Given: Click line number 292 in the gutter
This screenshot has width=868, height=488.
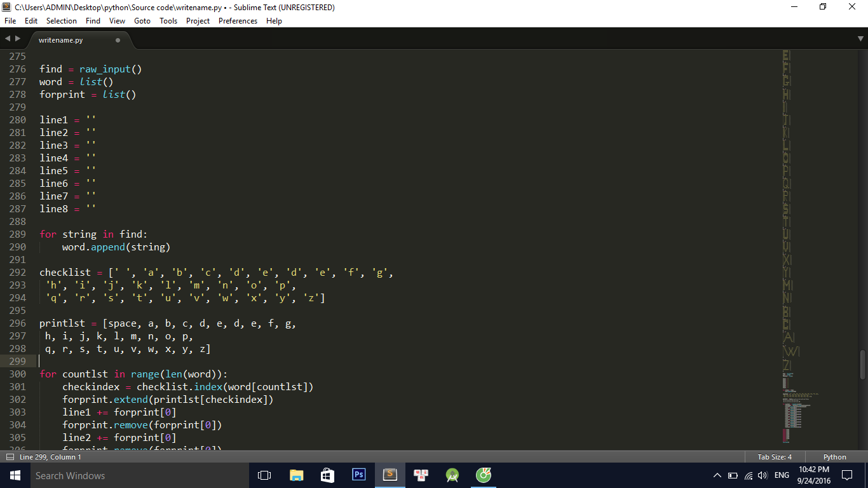Looking at the screenshot, I should click(17, 273).
